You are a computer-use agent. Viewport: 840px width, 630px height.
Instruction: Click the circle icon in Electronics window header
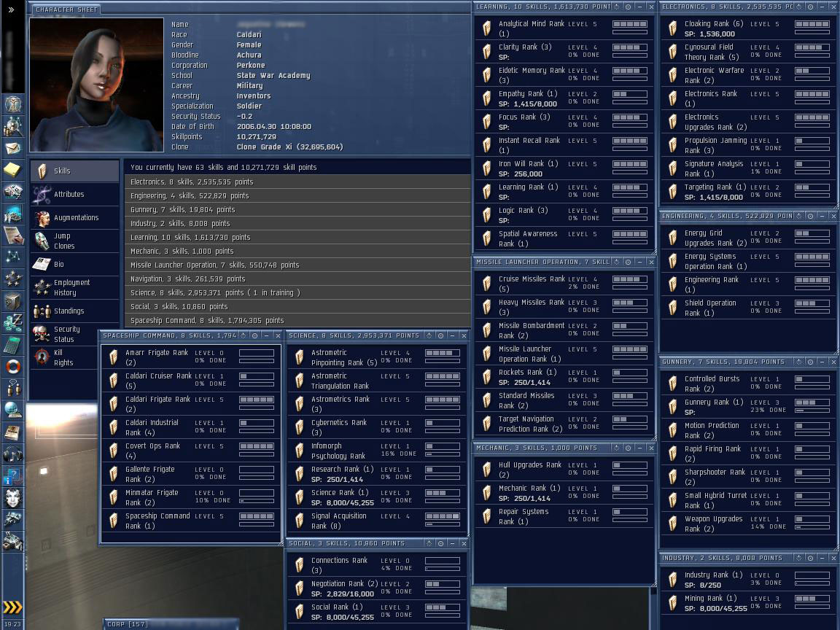pos(811,7)
